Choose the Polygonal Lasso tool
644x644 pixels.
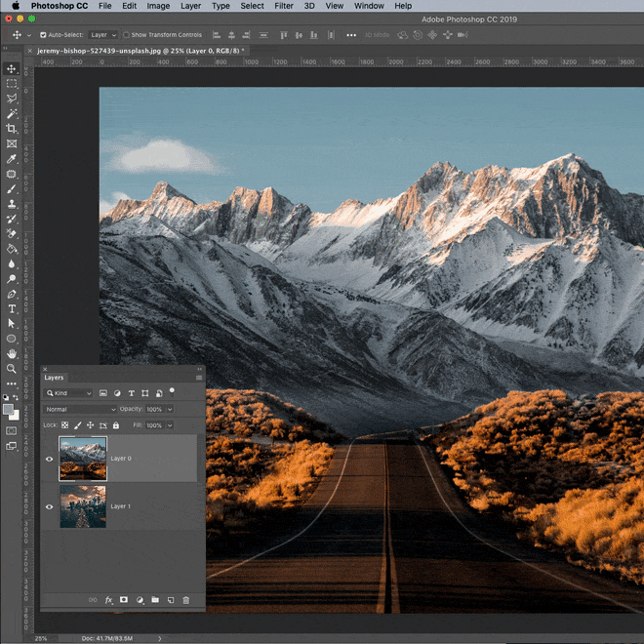12,99
